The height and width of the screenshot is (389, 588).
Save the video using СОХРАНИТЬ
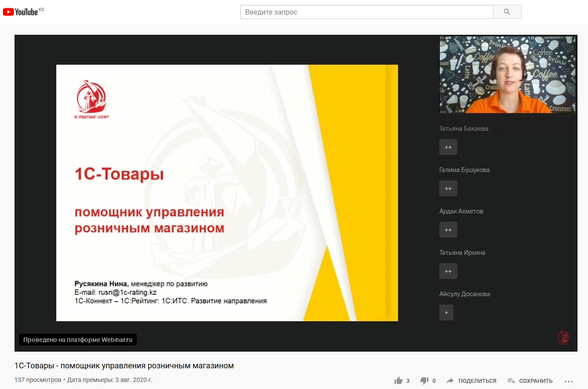point(530,381)
